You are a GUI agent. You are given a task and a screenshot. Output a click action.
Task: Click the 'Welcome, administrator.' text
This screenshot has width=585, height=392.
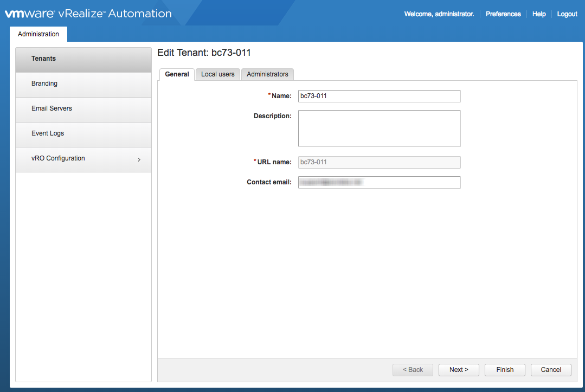[x=439, y=14]
